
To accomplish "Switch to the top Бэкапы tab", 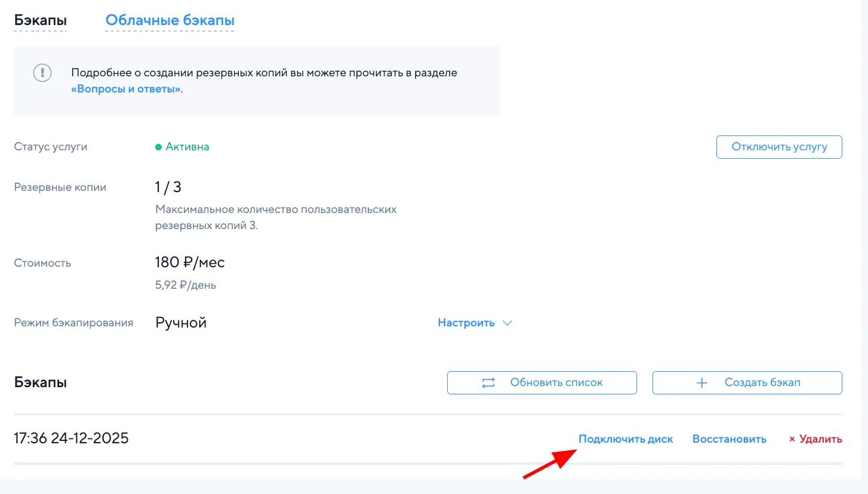I will (40, 20).
